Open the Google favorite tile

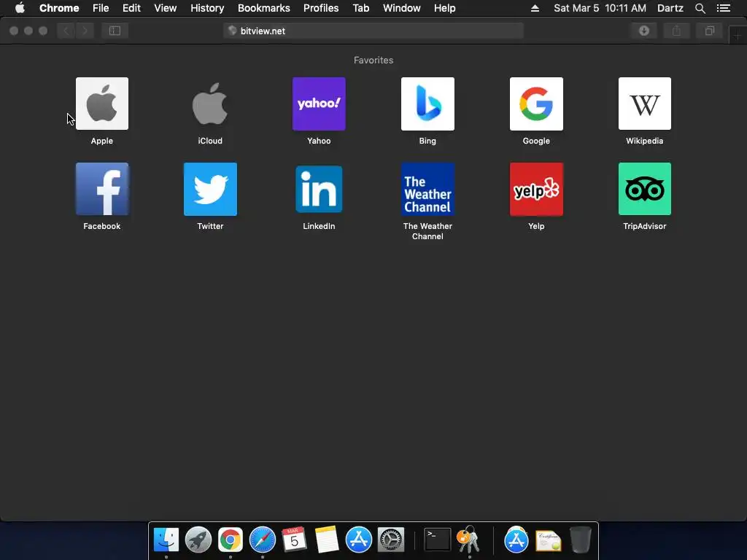(536, 104)
